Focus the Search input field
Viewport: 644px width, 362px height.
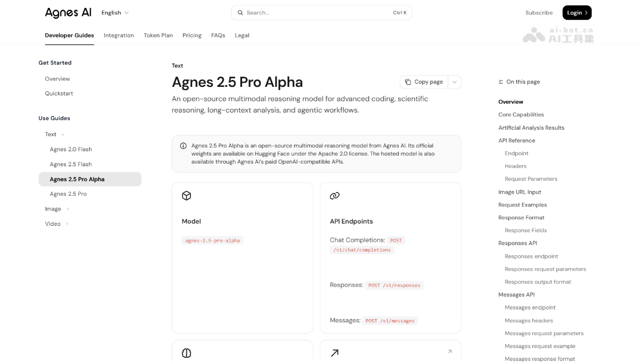pyautogui.click(x=321, y=12)
